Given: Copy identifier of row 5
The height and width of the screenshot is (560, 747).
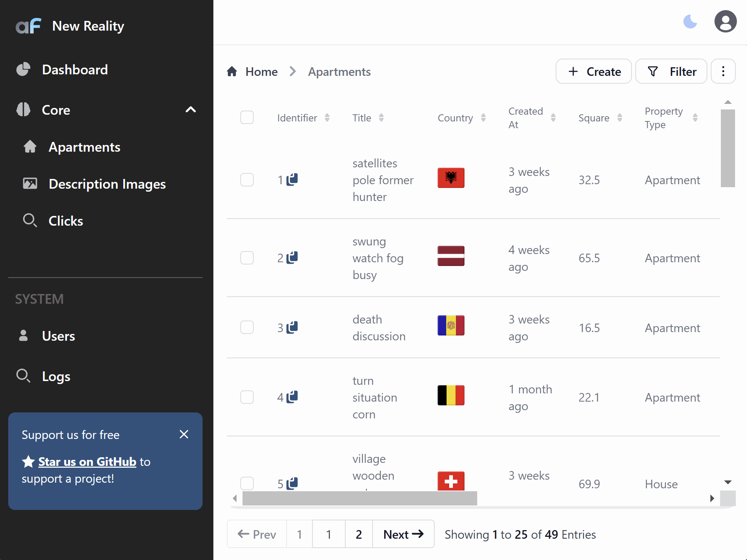Looking at the screenshot, I should (x=292, y=483).
